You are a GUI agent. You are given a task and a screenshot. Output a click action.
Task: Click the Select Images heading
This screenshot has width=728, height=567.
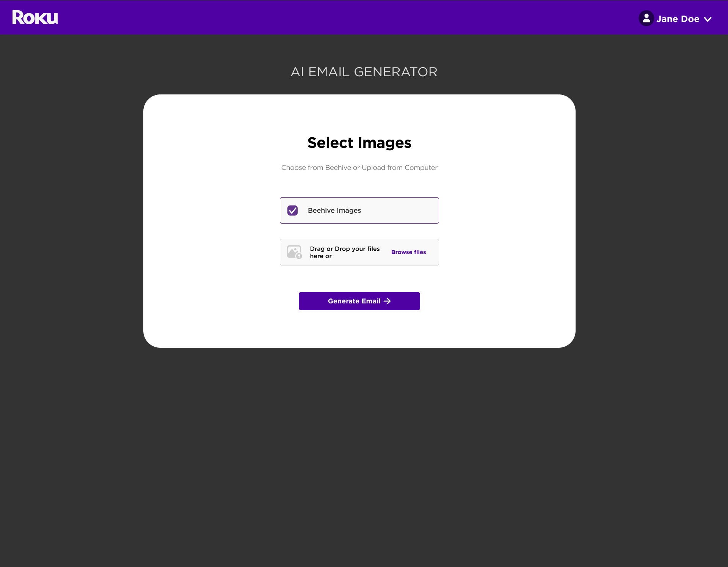coord(359,143)
